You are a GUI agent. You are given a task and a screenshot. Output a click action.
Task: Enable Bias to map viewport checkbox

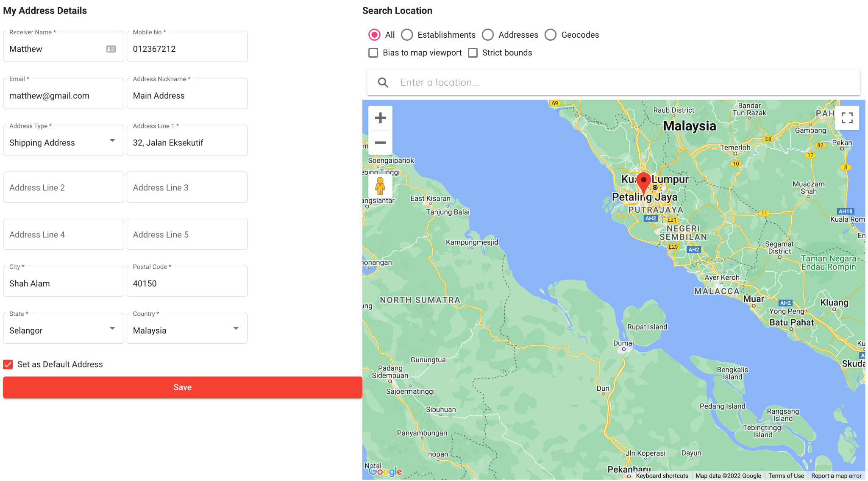(373, 53)
